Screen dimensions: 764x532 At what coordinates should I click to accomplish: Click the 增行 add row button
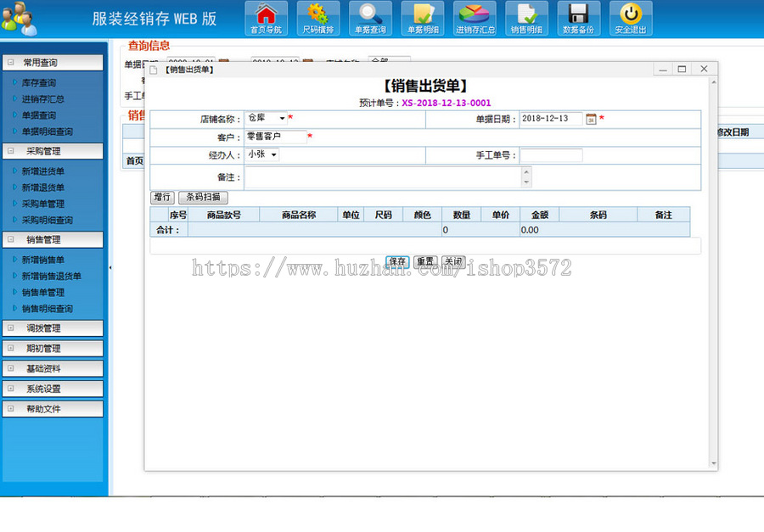[162, 196]
